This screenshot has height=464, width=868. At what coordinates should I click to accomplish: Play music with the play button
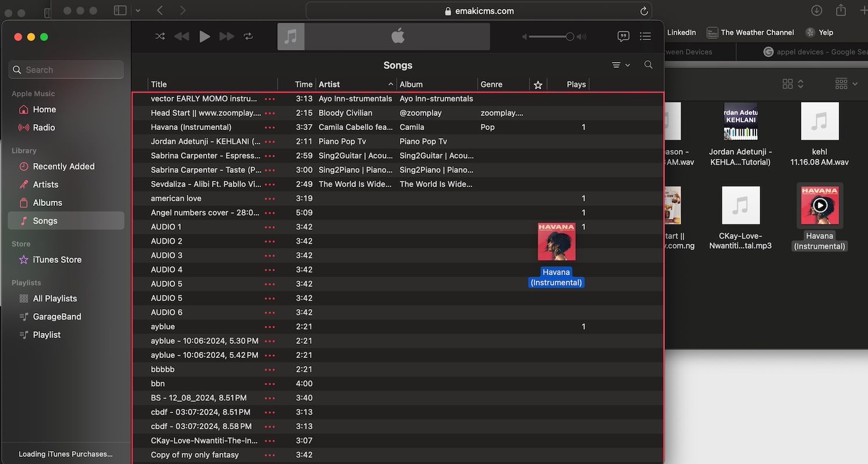[x=205, y=37]
